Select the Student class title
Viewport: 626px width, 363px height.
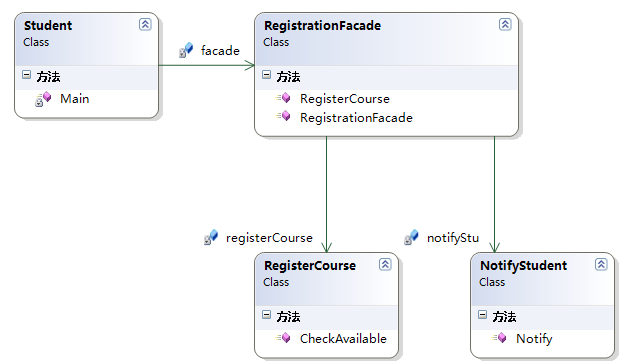point(48,26)
